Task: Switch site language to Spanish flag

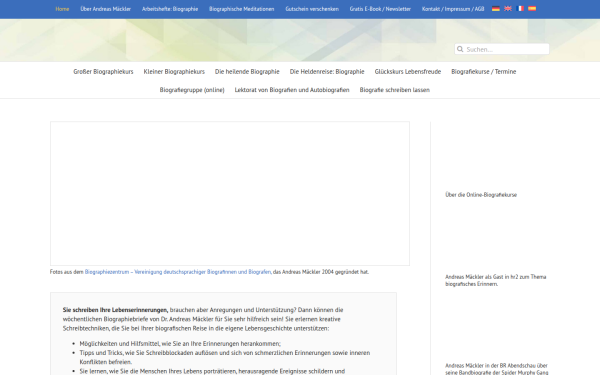Action: [532, 8]
